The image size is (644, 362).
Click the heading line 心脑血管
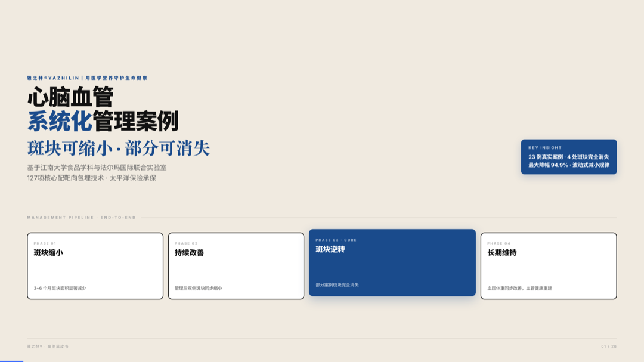pyautogui.click(x=70, y=97)
